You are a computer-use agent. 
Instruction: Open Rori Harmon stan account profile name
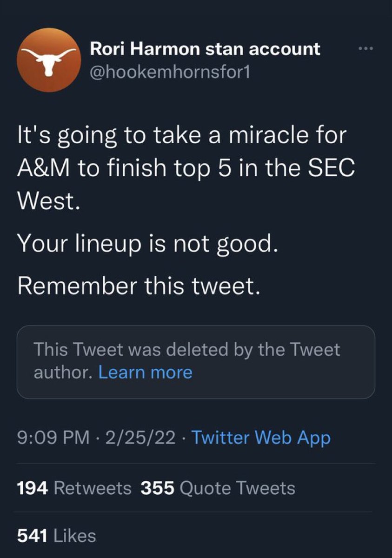pyautogui.click(x=205, y=48)
